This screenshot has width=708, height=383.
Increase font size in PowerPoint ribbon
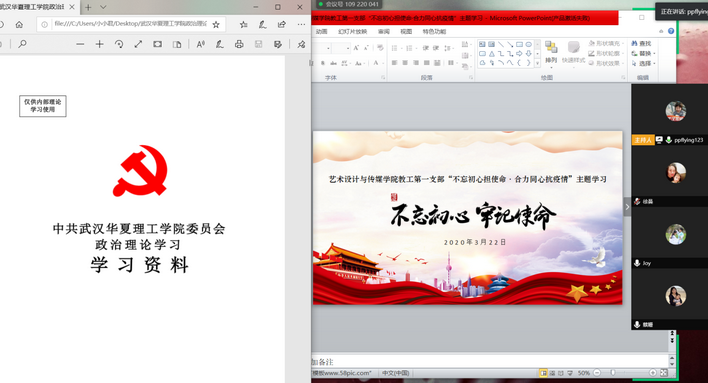(x=356, y=47)
